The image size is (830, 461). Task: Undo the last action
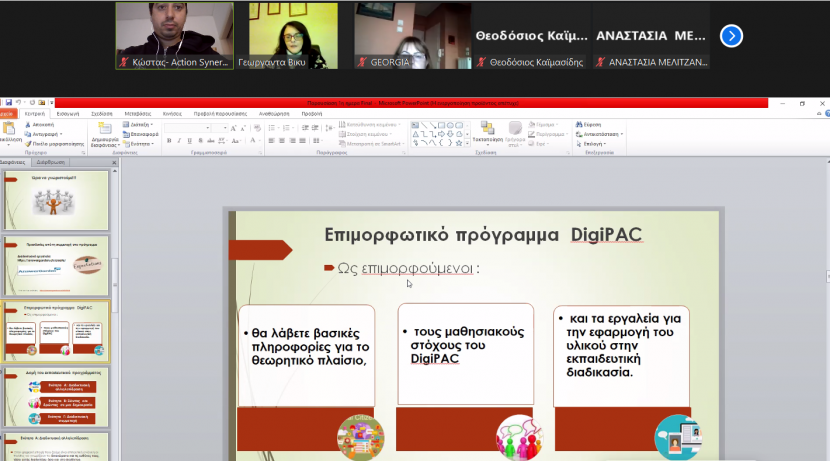pos(19,103)
